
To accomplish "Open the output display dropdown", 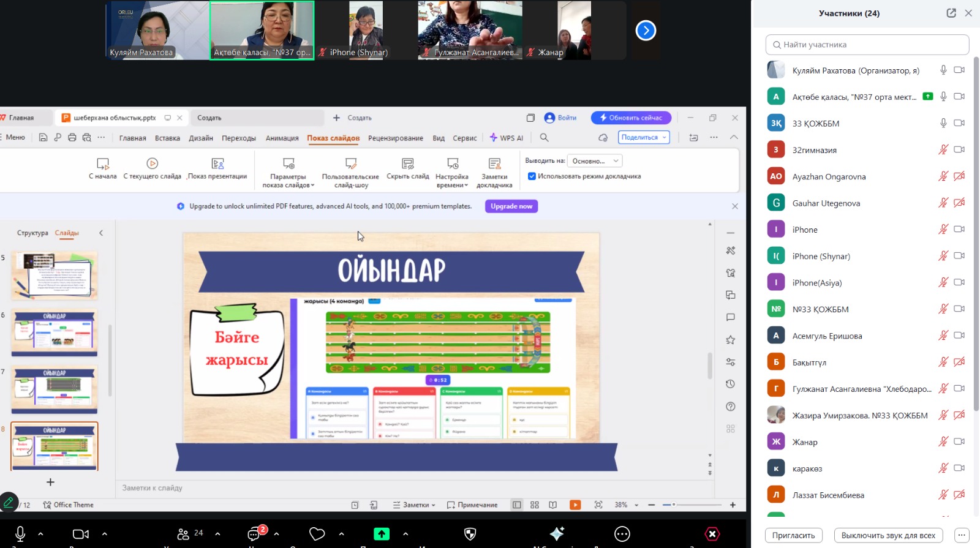I will pos(595,160).
